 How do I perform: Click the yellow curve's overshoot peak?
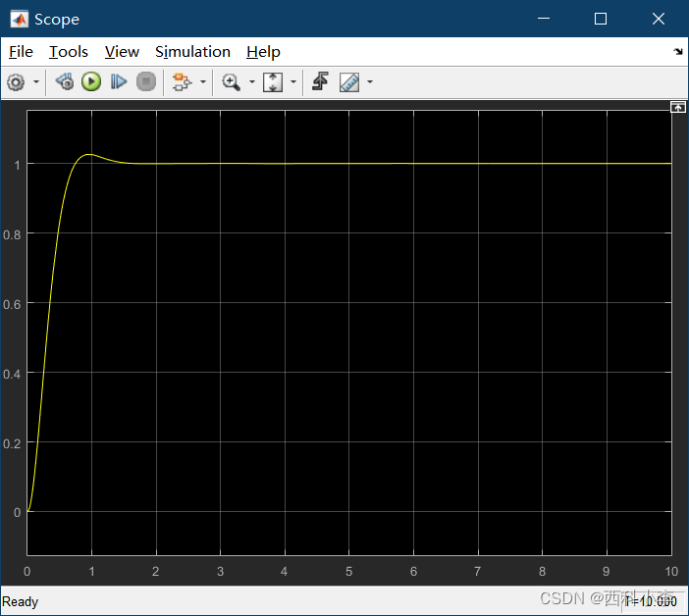pos(89,155)
